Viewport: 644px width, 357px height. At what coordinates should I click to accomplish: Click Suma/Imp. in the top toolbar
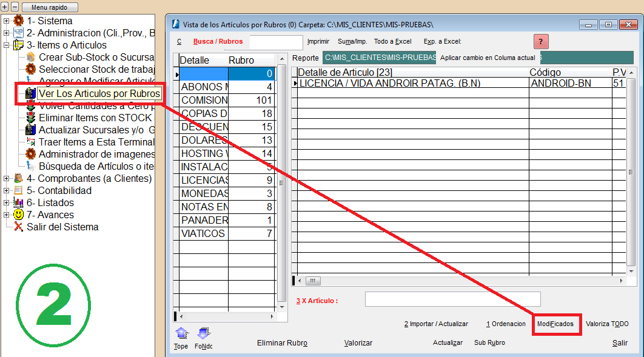[x=352, y=41]
